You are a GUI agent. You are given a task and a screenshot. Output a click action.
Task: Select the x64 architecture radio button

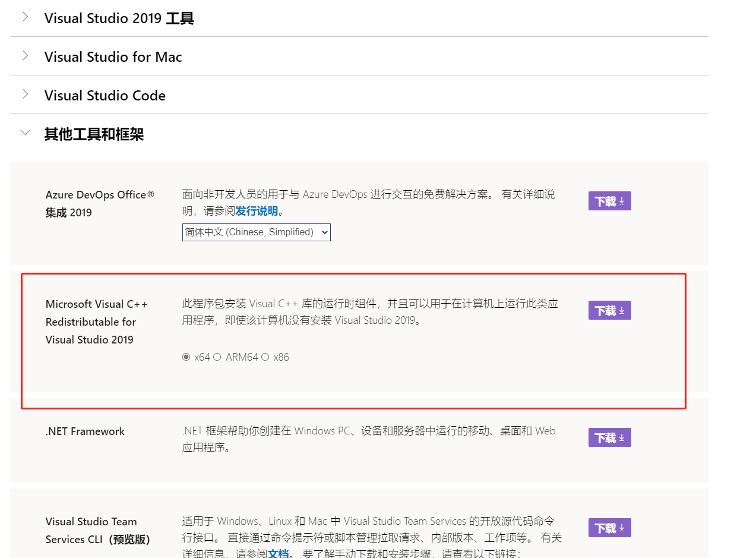(186, 357)
